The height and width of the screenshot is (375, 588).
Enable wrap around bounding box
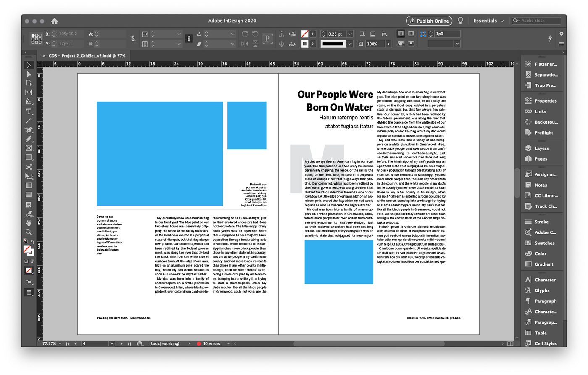tap(411, 34)
